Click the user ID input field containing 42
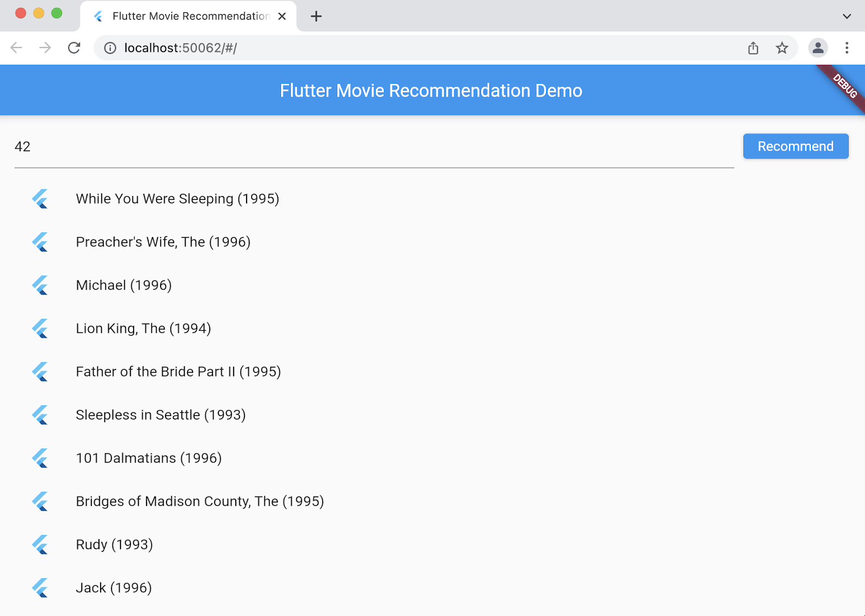The width and height of the screenshot is (865, 616). pos(373,147)
